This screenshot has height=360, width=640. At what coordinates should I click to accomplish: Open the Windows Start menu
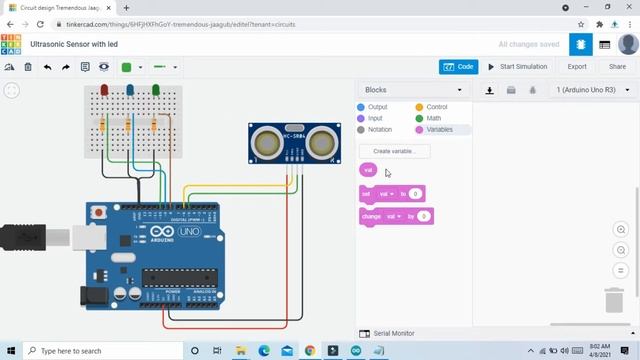(11, 351)
